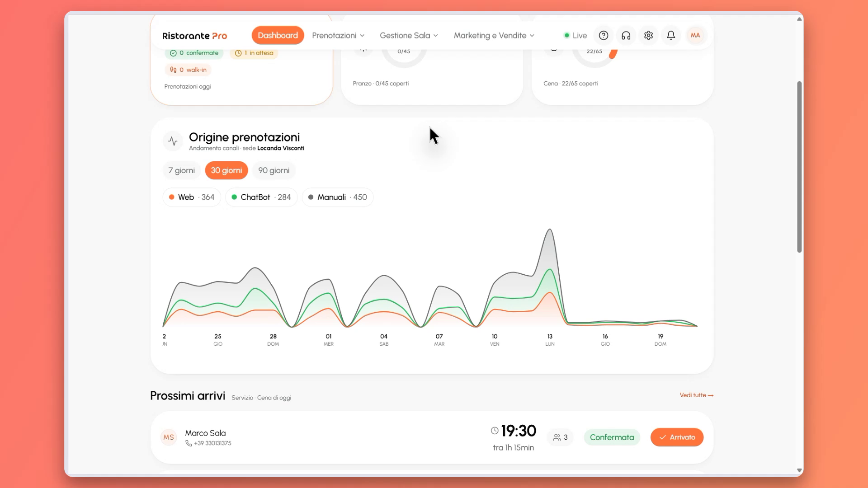
Task: Click the clock icon next to 19:30
Action: point(495,431)
